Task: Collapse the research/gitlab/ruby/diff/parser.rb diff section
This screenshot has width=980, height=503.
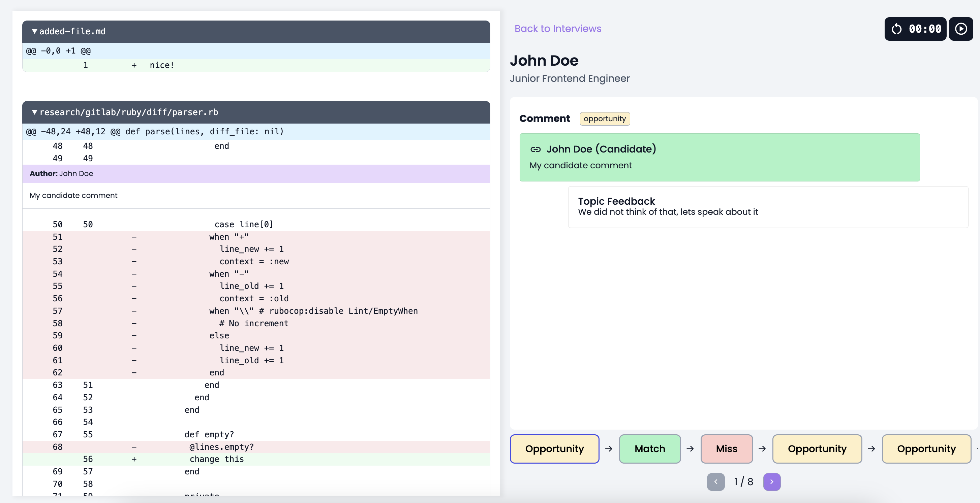Action: tap(35, 112)
